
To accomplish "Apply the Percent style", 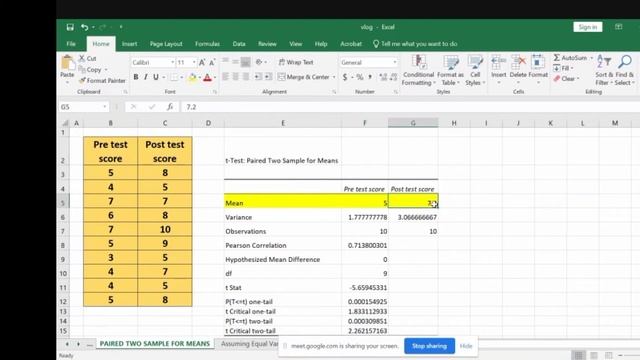I will tap(360, 77).
